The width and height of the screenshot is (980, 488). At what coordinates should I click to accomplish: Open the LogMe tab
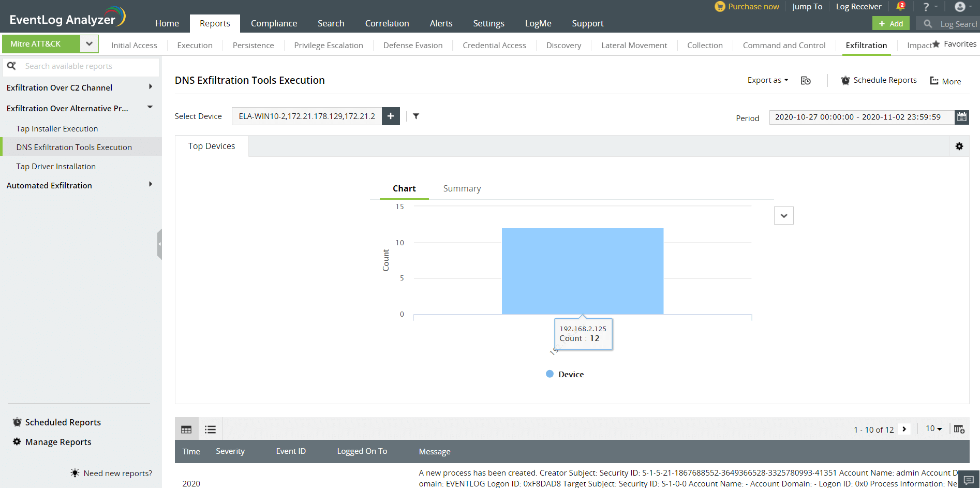coord(538,23)
